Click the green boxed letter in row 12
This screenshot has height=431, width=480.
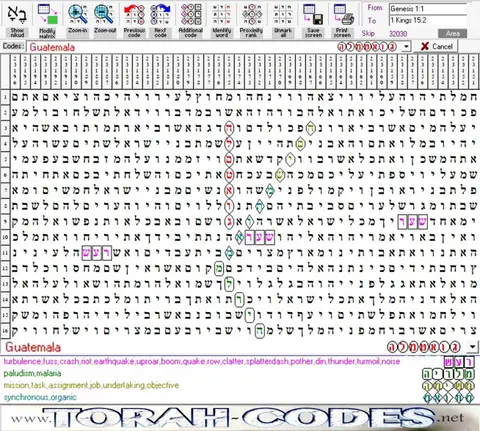tap(219, 268)
